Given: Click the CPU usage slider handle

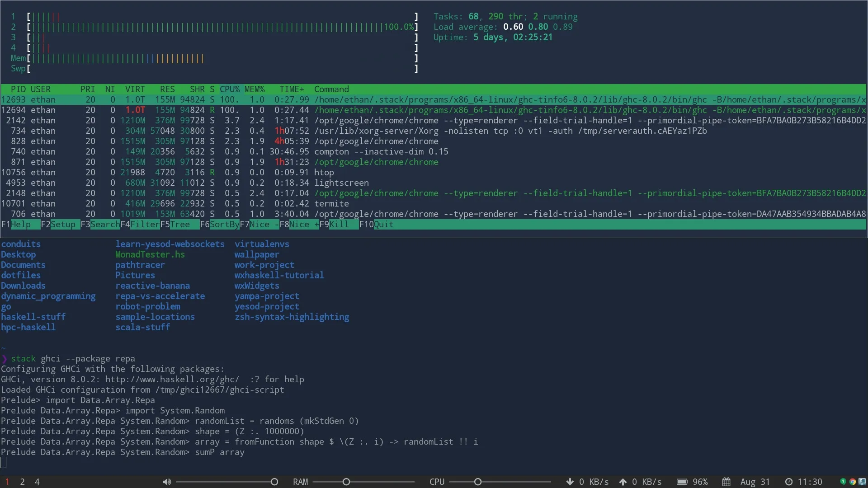Looking at the screenshot, I should click(478, 482).
